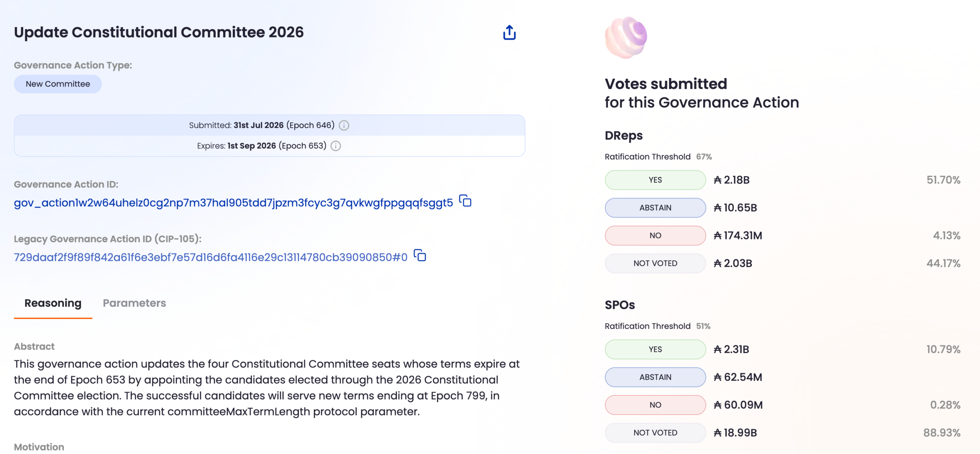Click the SPOs ABSTAIN vote pill

[x=655, y=377]
